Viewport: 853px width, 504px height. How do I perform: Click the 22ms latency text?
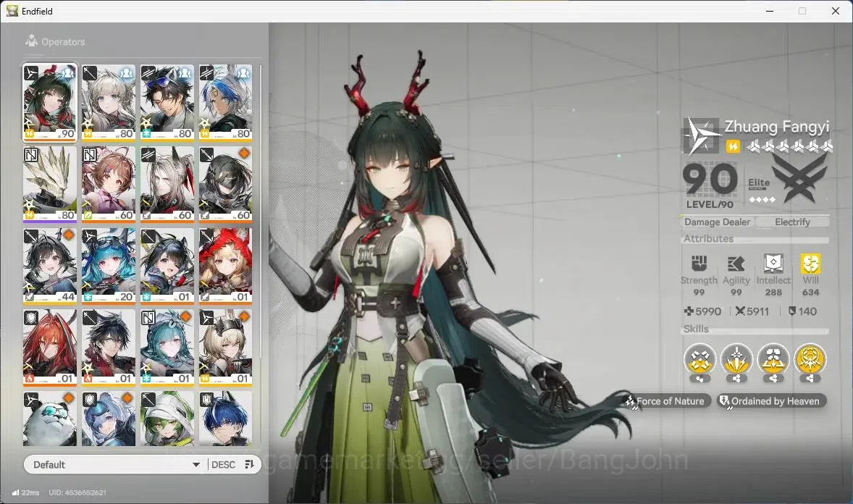(30, 492)
